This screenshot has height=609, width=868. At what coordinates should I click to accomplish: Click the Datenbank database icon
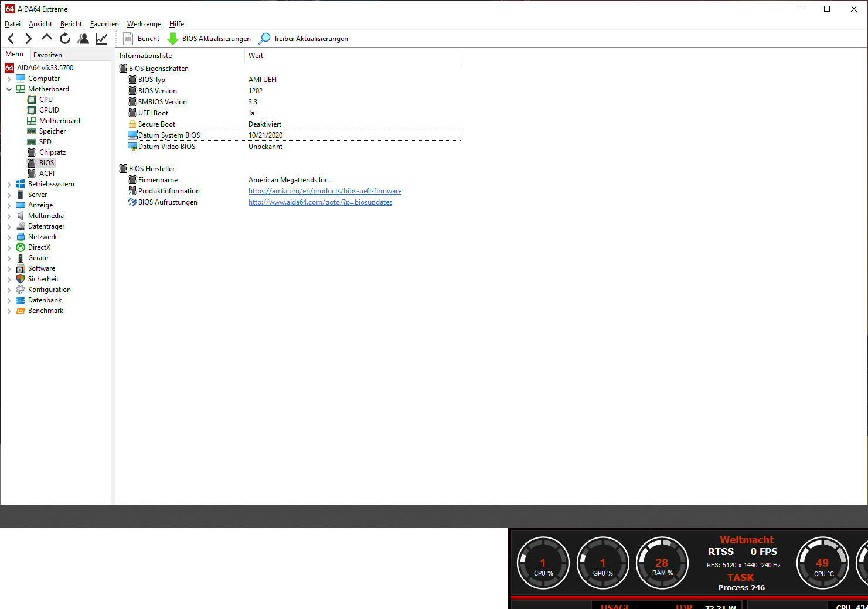(x=21, y=300)
